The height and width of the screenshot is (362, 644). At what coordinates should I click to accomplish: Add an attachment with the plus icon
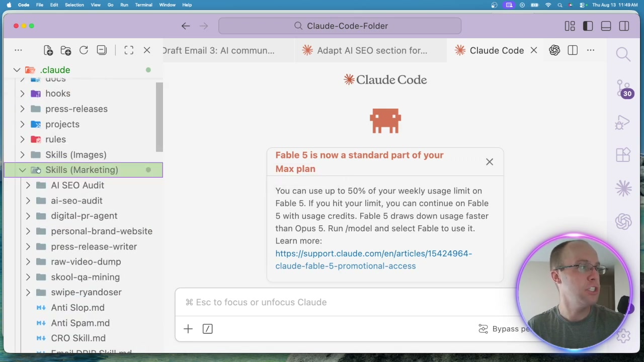tap(188, 329)
